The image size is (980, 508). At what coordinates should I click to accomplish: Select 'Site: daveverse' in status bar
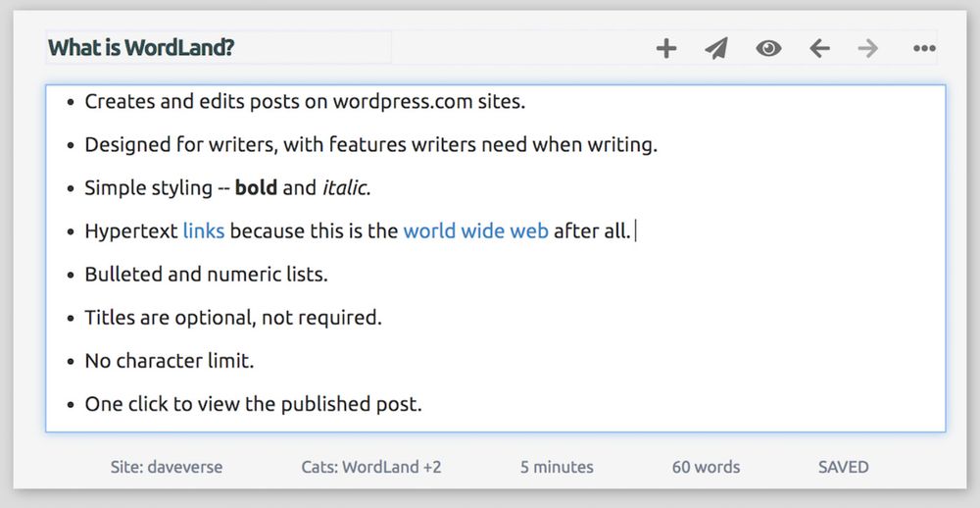[167, 467]
